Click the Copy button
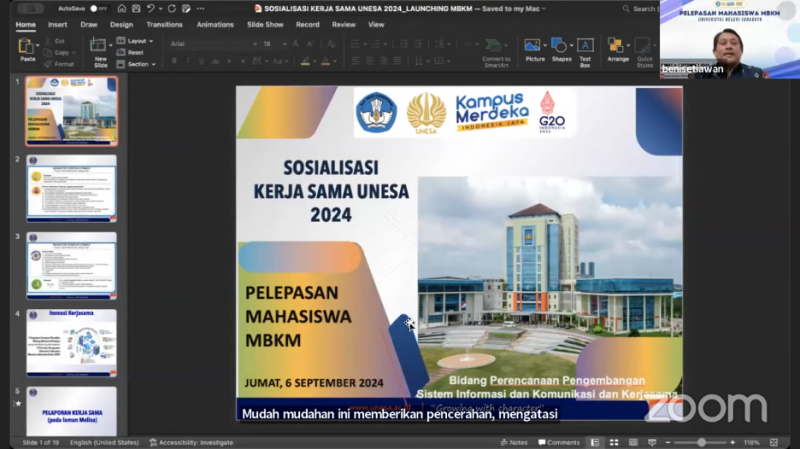Image resolution: width=800 pixels, height=449 pixels. 58,53
